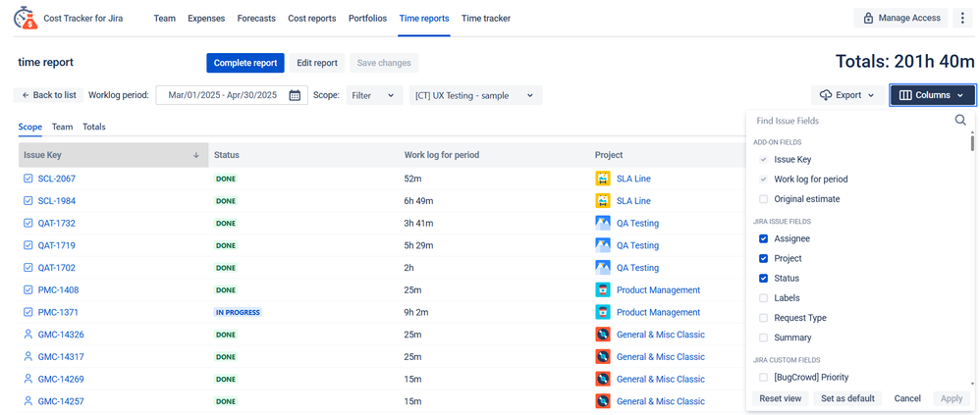
Task: Click the General & Misc Classic avatar for GMC-14326
Action: [603, 335]
